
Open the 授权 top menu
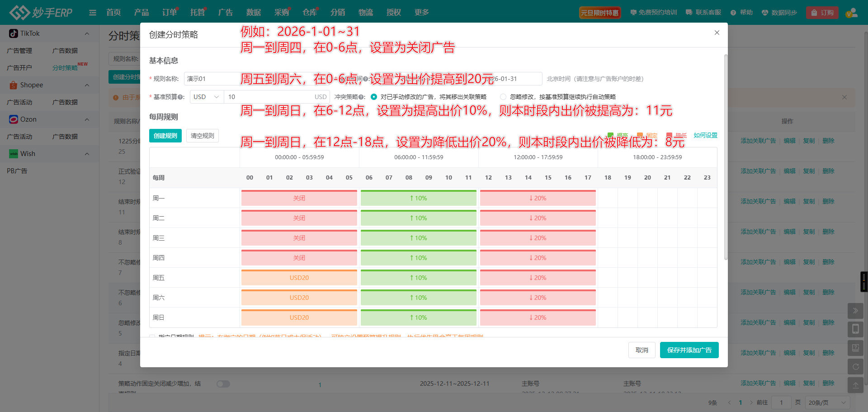point(394,13)
